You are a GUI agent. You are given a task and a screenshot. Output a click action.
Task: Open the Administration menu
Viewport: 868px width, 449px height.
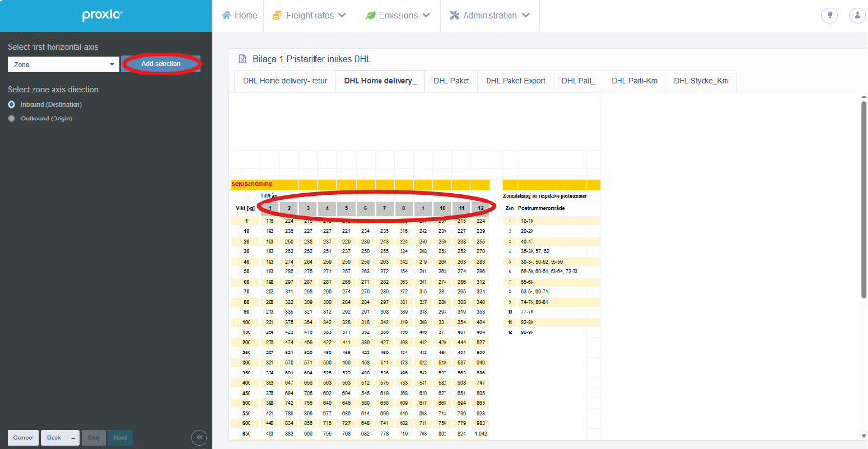coord(489,15)
